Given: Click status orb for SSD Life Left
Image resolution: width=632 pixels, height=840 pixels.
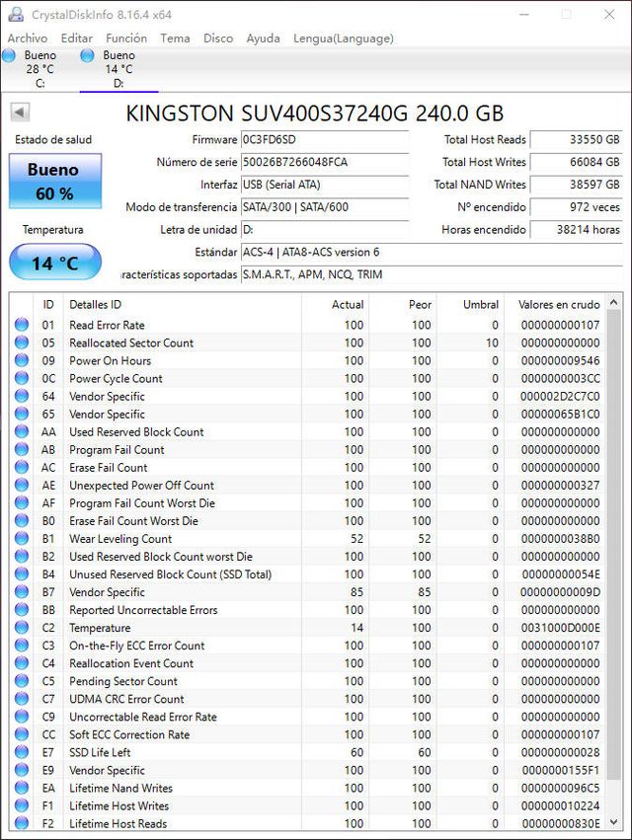Looking at the screenshot, I should 22,753.
